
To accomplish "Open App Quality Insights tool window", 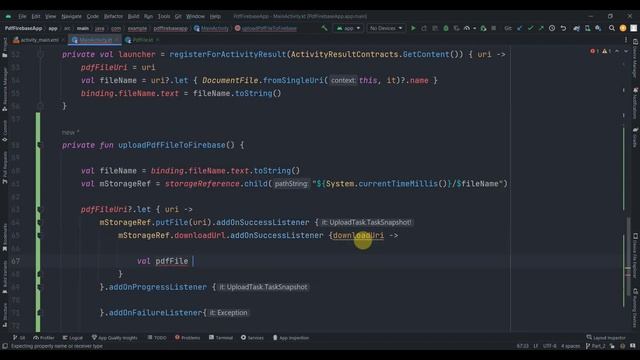I will tap(115, 338).
